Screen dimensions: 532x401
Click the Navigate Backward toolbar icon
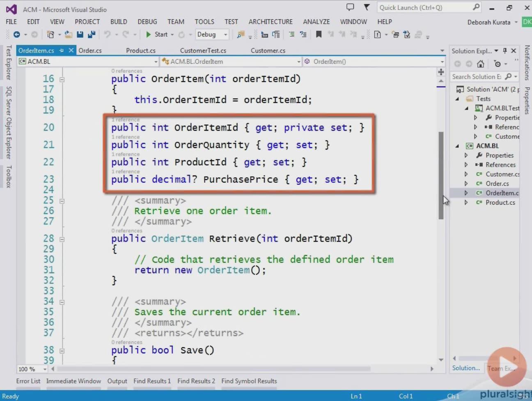coord(16,35)
